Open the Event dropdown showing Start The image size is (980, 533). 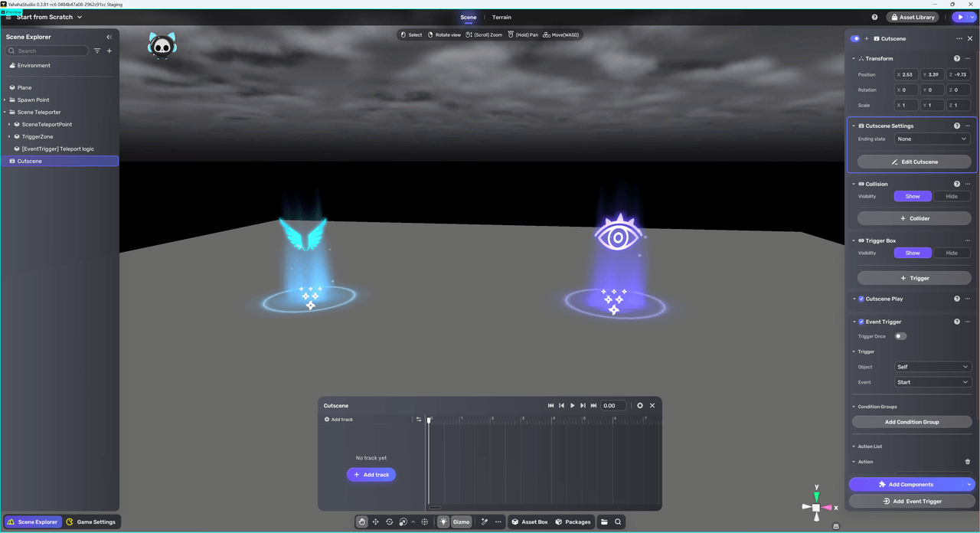(x=933, y=382)
